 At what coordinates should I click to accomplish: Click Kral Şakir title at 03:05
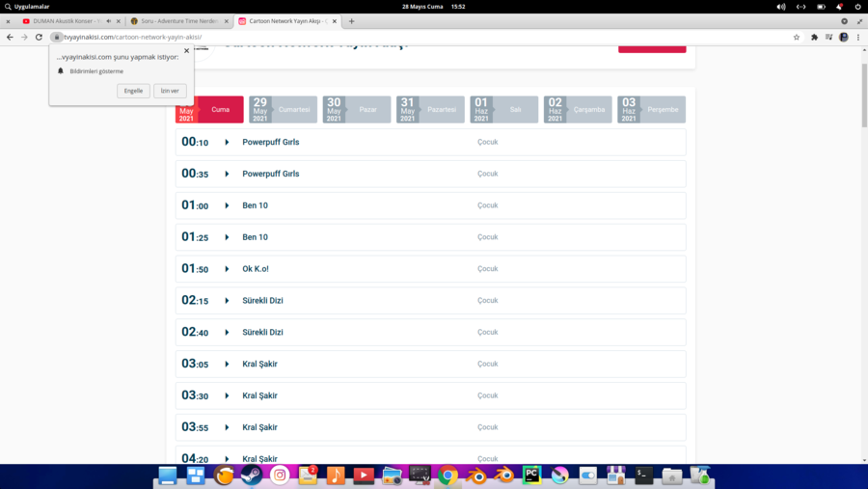coord(259,364)
